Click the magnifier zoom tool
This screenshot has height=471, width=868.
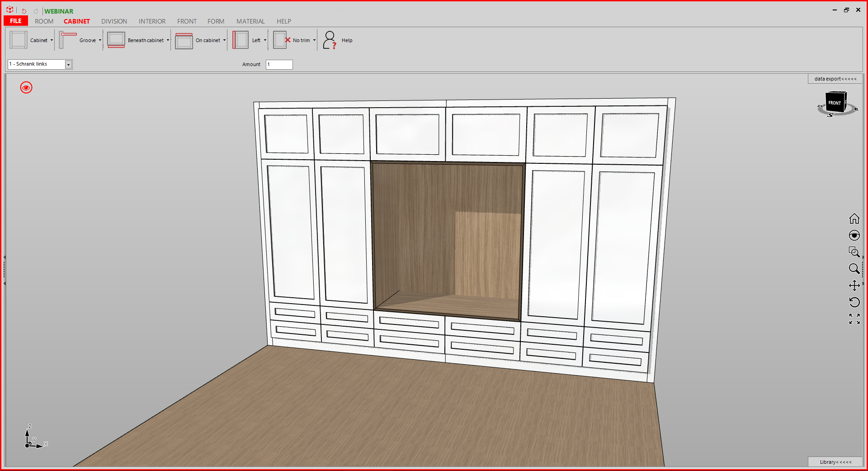(x=854, y=269)
